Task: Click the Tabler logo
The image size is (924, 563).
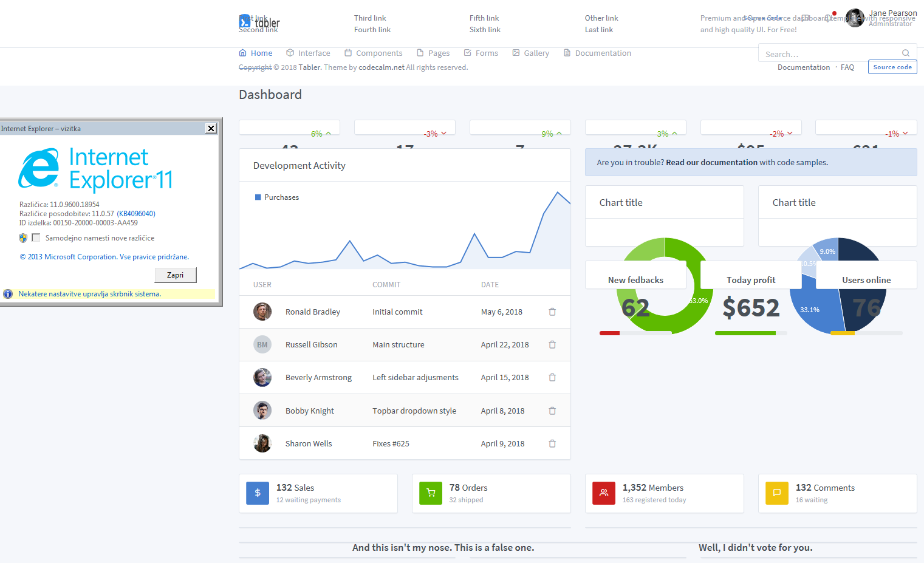Action: pos(259,22)
